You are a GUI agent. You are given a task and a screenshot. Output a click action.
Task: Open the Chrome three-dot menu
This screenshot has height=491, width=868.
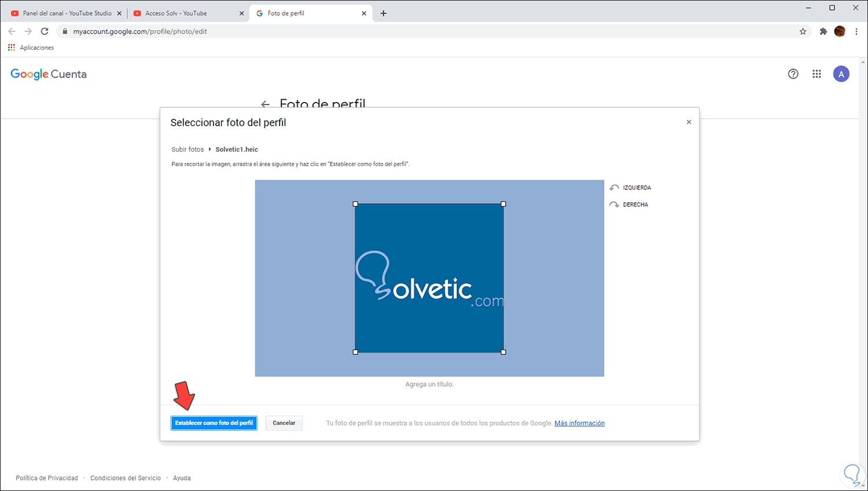856,31
